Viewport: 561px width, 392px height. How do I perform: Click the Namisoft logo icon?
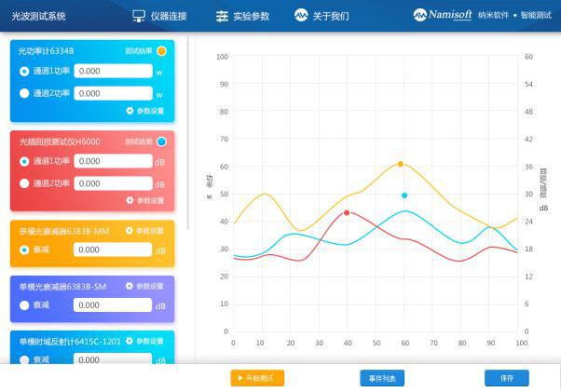point(420,15)
